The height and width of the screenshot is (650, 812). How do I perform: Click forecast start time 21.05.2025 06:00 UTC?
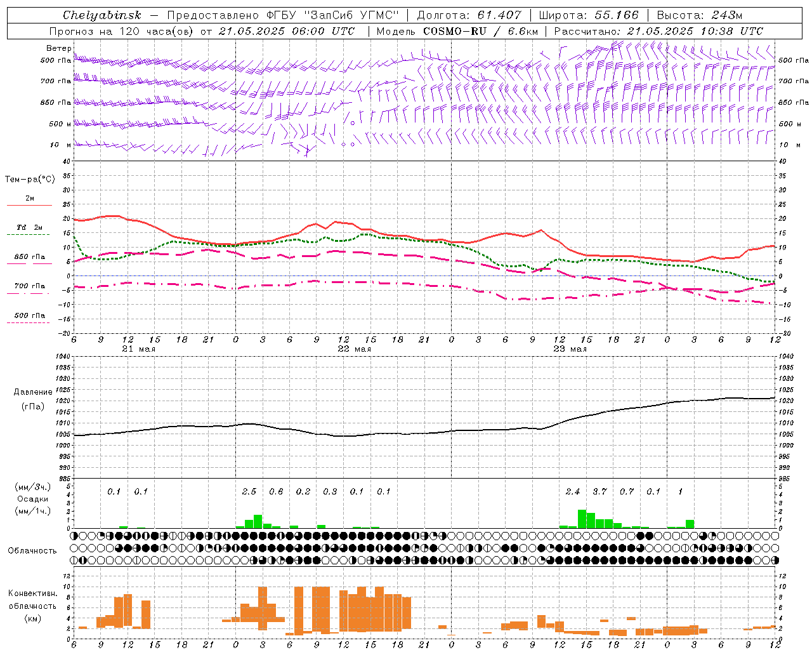pos(287,31)
